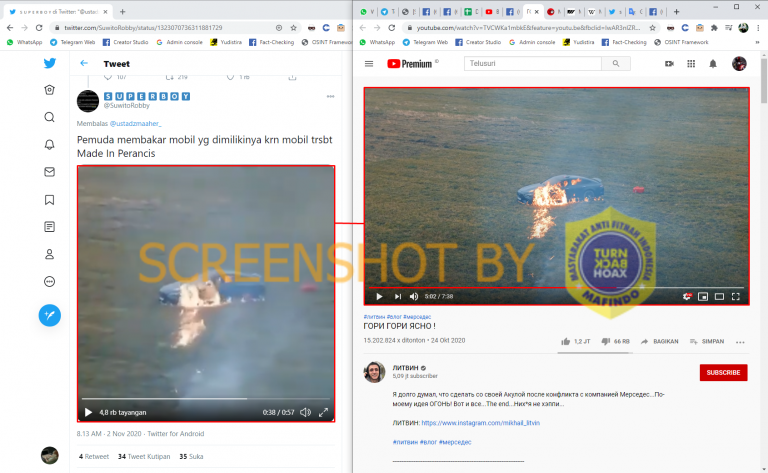Select Twitter window address bar
The width and height of the screenshot is (768, 473).
[x=169, y=28]
